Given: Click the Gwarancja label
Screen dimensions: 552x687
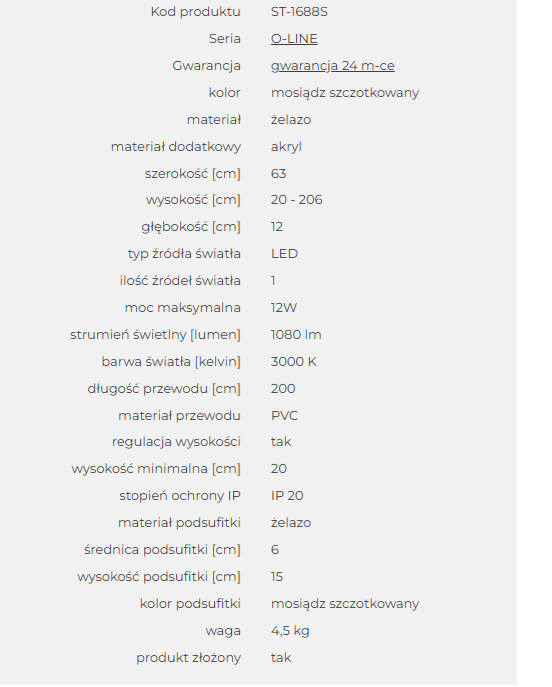Looking at the screenshot, I should 206,66.
